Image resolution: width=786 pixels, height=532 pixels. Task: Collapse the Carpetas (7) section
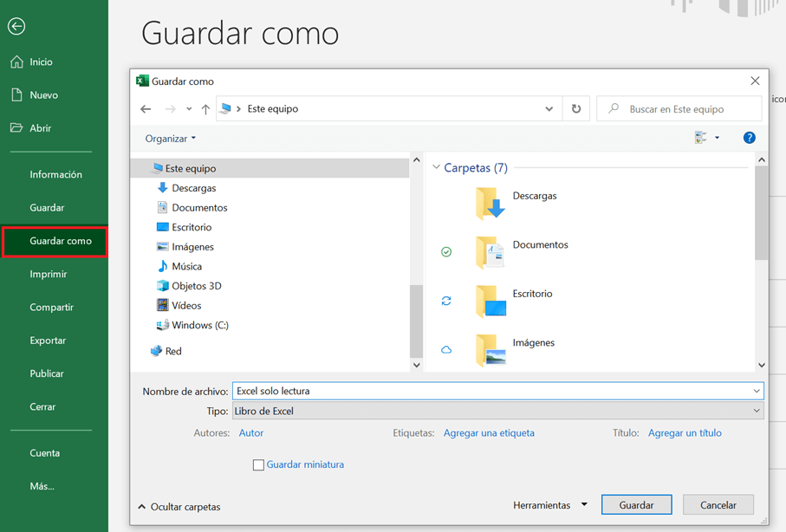point(436,167)
